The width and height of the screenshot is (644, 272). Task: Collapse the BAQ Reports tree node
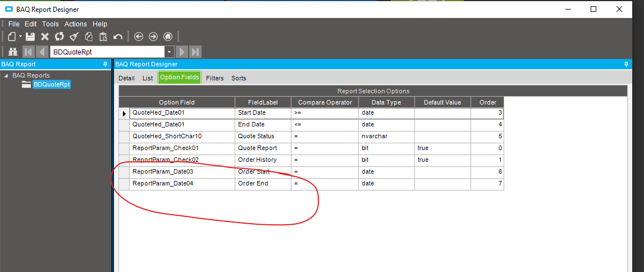[6, 76]
